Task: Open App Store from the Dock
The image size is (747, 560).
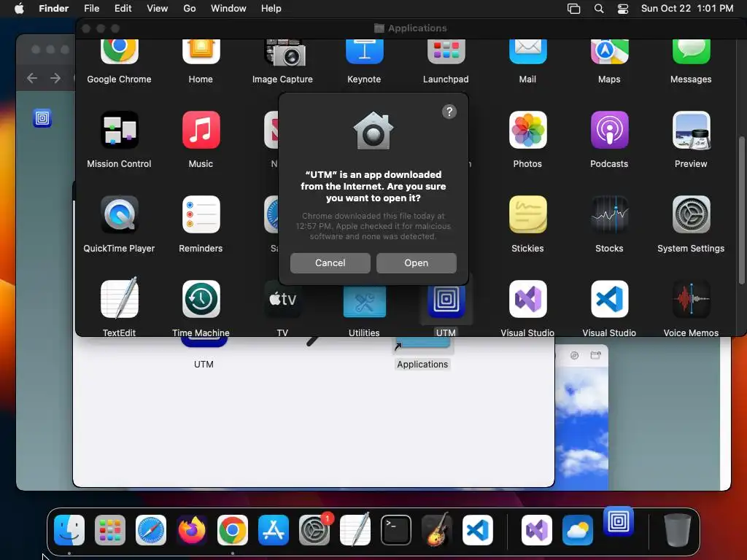Action: tap(274, 530)
